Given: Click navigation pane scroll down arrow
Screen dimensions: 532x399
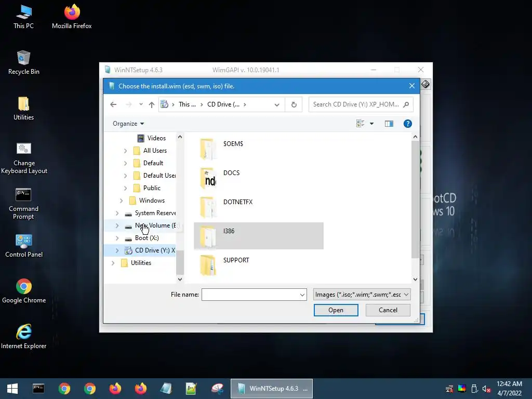Looking at the screenshot, I should pyautogui.click(x=180, y=279).
